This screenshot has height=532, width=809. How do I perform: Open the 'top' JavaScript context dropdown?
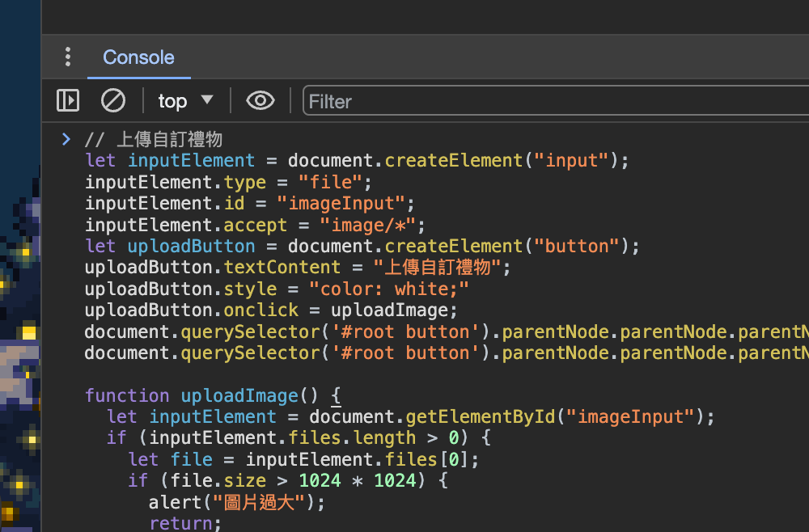click(185, 101)
